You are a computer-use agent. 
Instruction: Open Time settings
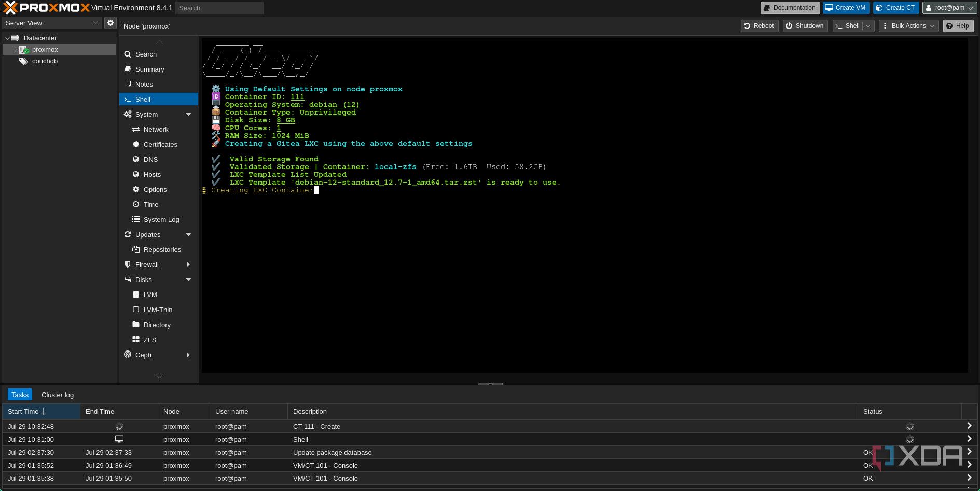[x=159, y=204]
